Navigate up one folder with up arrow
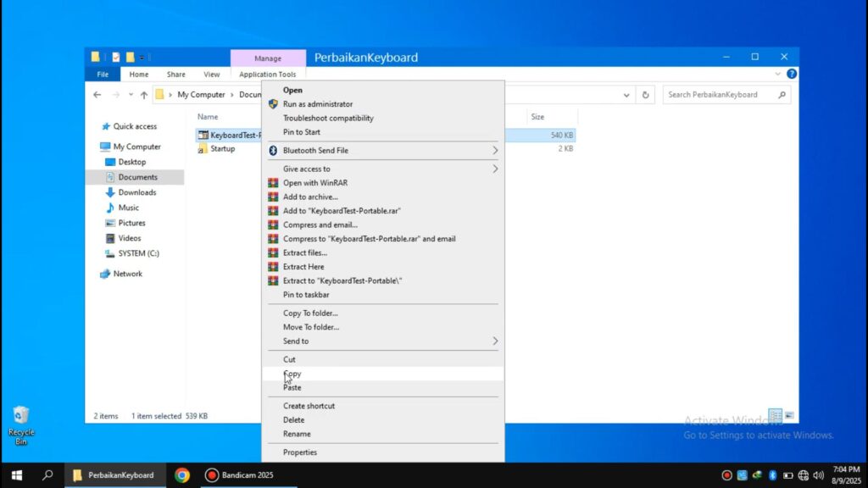868x488 pixels. click(x=144, y=95)
